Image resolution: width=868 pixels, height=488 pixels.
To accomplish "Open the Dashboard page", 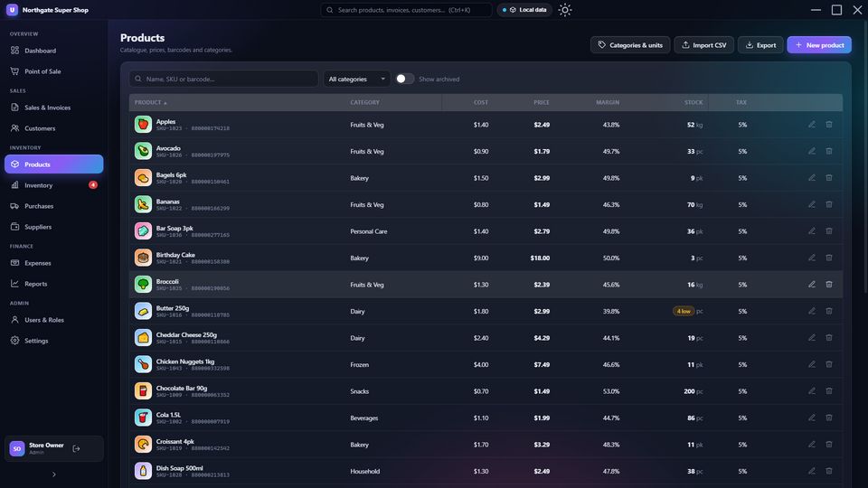I will pyautogui.click(x=53, y=51).
